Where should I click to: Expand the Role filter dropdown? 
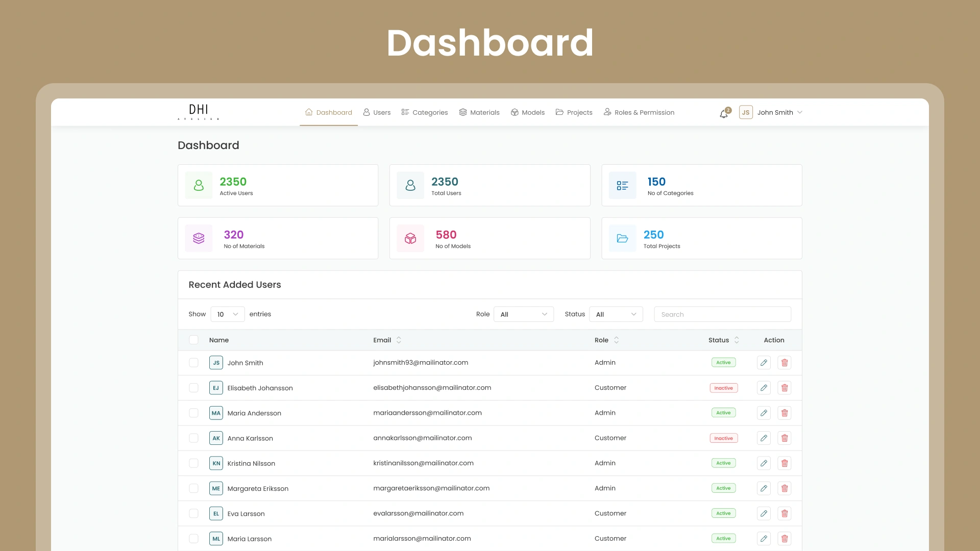523,314
